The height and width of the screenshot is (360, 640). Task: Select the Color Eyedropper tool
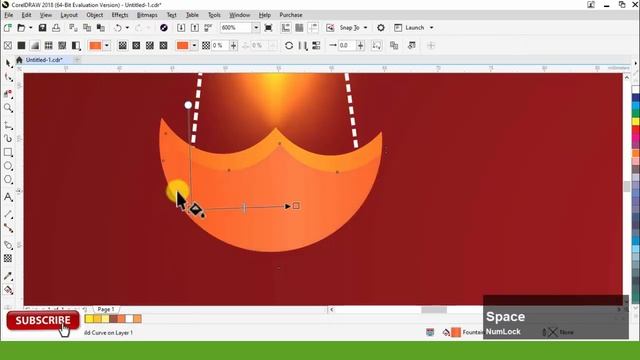[x=8, y=276]
